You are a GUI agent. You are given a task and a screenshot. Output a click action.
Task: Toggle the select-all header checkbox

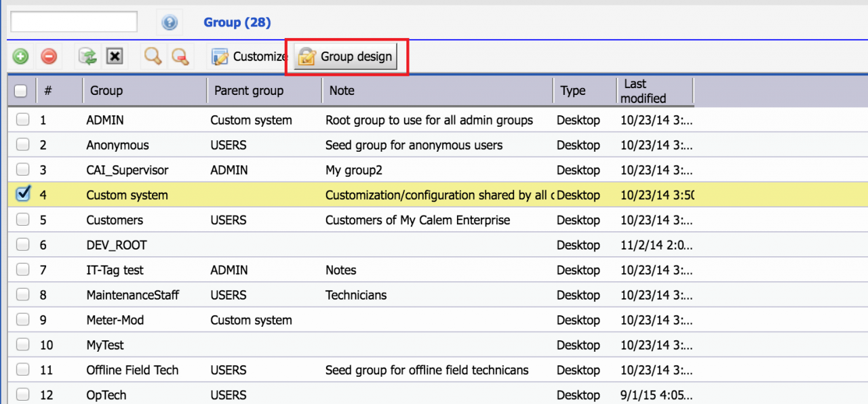(x=21, y=91)
